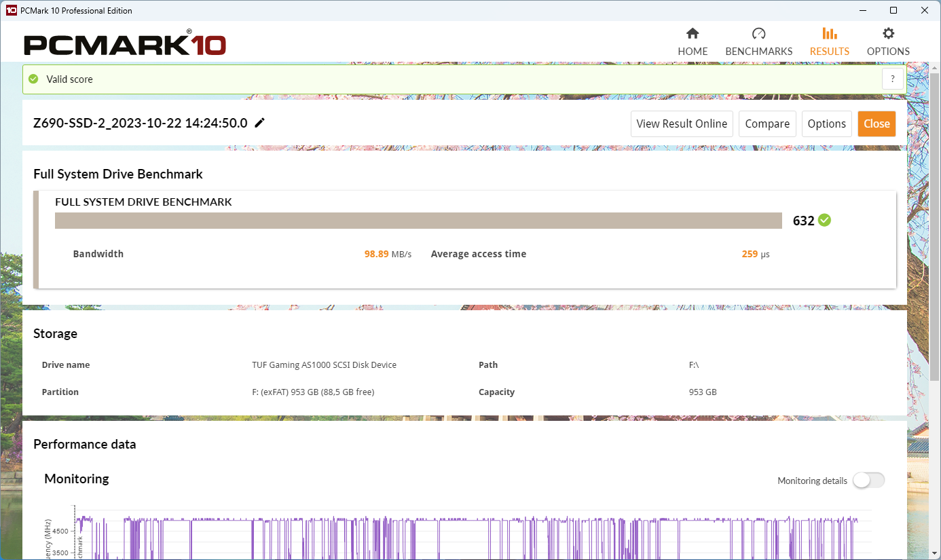Close the result with orange Close button
941x560 pixels.
tap(877, 124)
